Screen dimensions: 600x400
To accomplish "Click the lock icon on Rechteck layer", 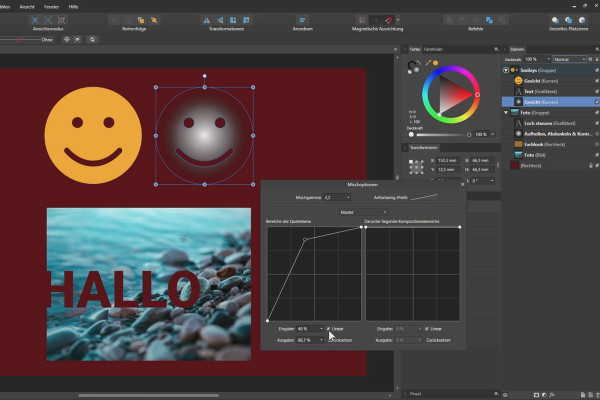I will coord(591,166).
